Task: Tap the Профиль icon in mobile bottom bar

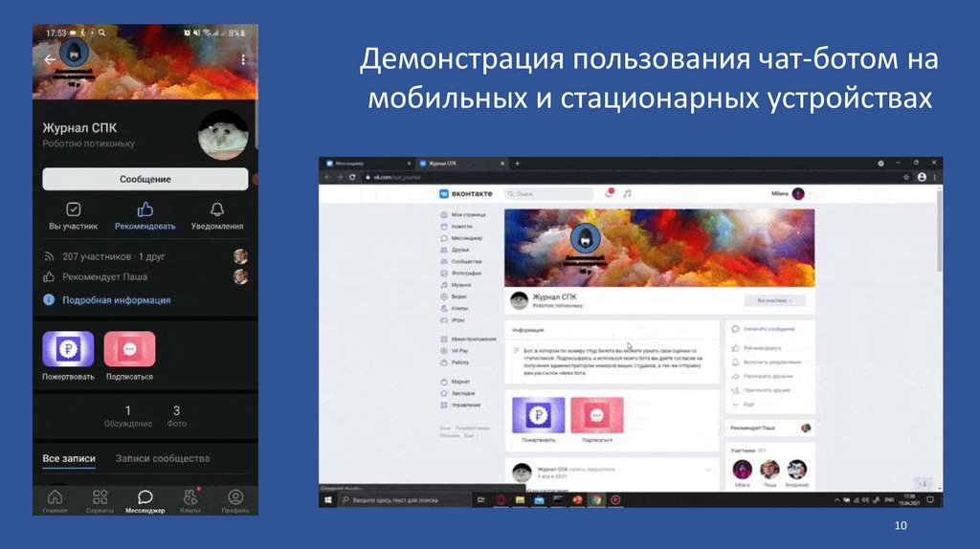Action: [235, 497]
